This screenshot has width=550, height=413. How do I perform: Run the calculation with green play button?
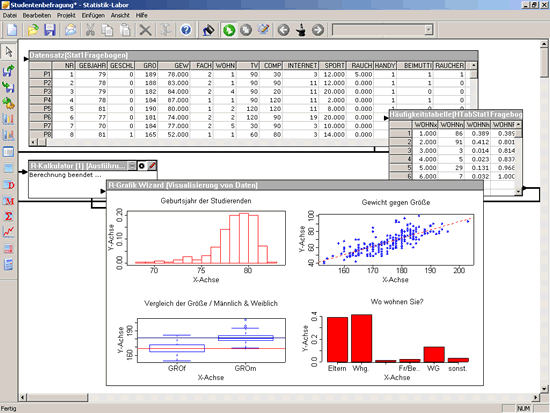[x=229, y=30]
